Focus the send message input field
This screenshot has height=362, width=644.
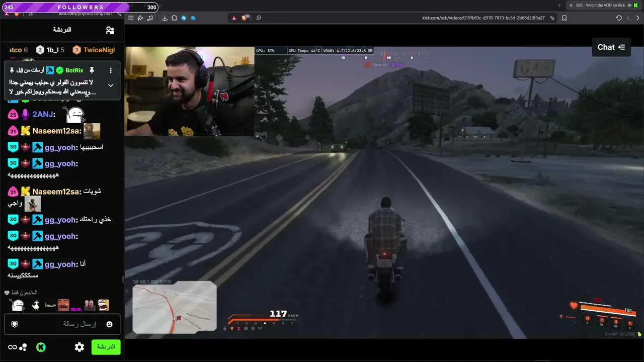62,324
